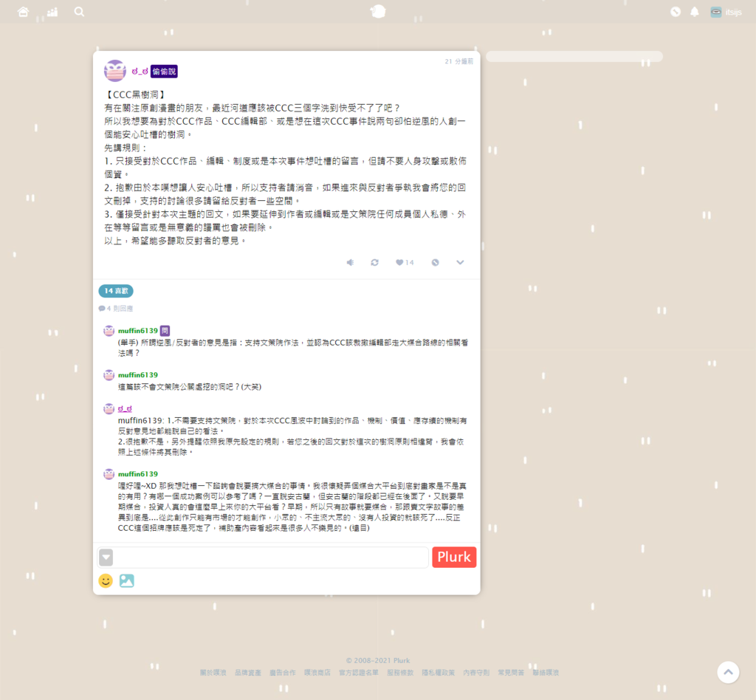
Task: Click the purple 問 badge next to muffin6139
Action: tap(165, 331)
